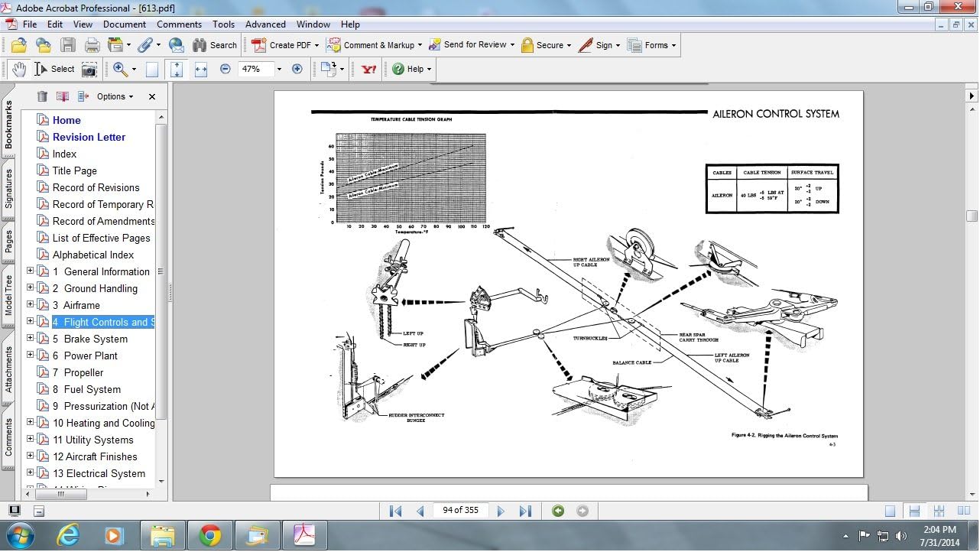The height and width of the screenshot is (552, 980).
Task: Click the Fit Page view icon
Action: point(177,70)
